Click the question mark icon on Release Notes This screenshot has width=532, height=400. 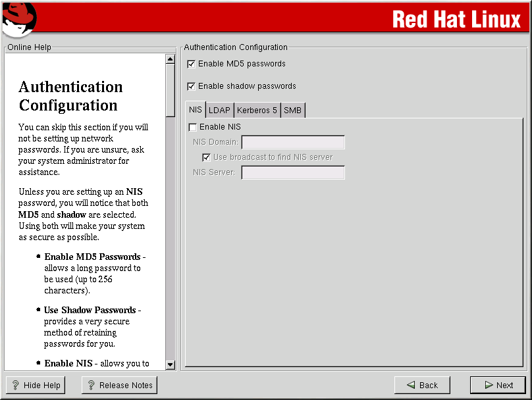[x=92, y=386]
